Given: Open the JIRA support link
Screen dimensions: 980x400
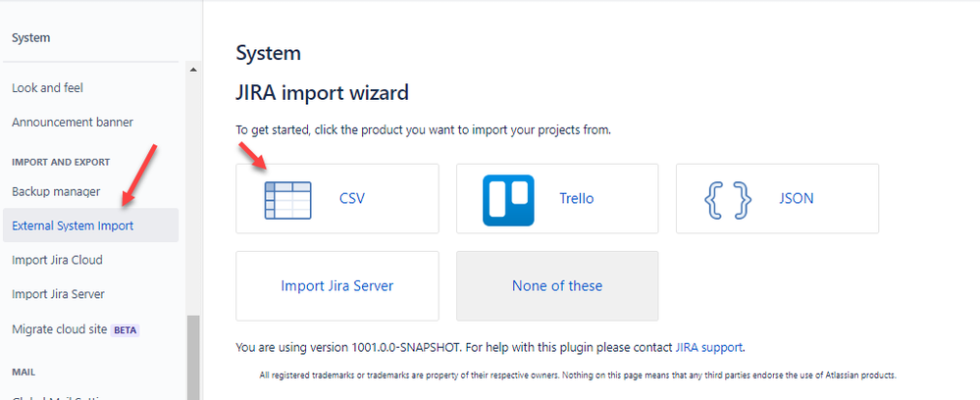Looking at the screenshot, I should (x=708, y=347).
